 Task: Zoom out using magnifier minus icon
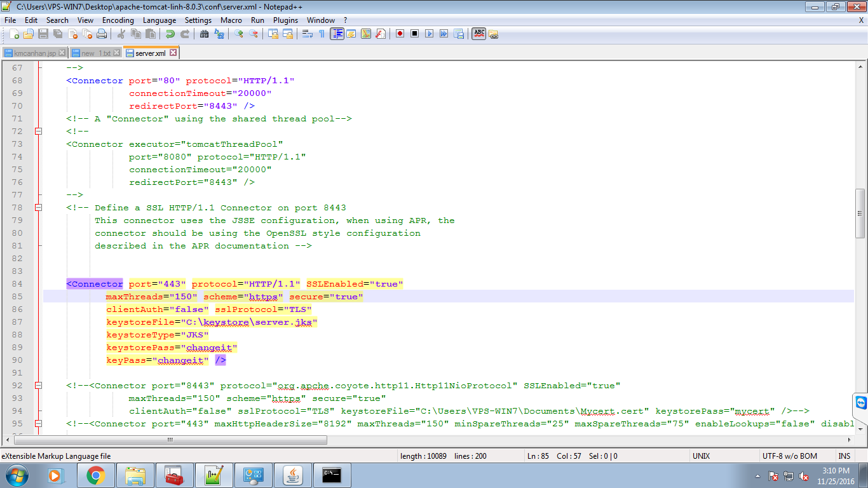pyautogui.click(x=254, y=34)
